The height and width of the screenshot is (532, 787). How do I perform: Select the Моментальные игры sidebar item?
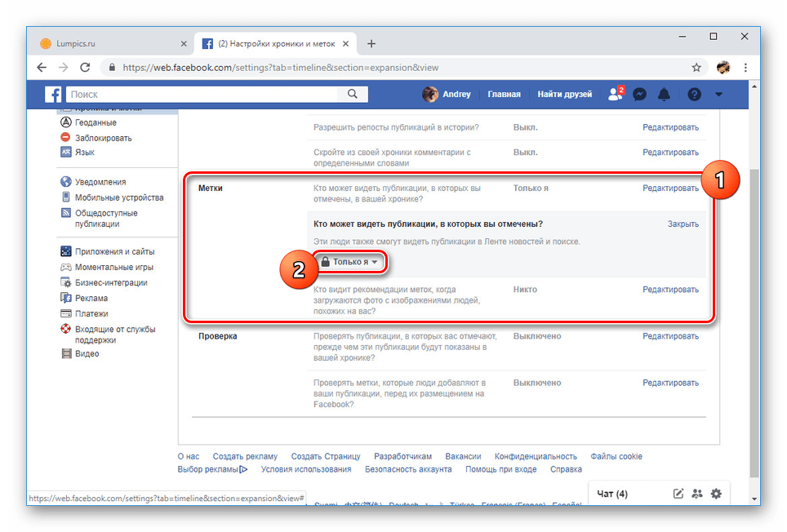pyautogui.click(x=103, y=267)
